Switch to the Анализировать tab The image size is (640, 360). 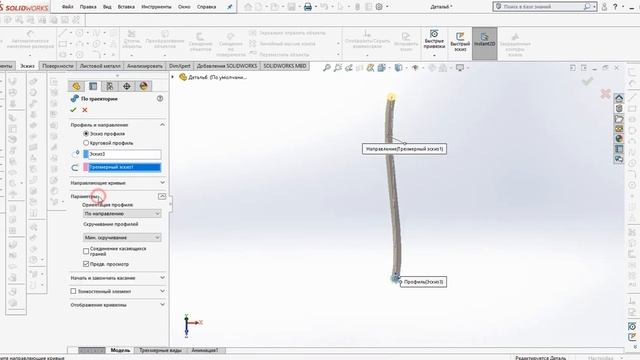tap(144, 66)
